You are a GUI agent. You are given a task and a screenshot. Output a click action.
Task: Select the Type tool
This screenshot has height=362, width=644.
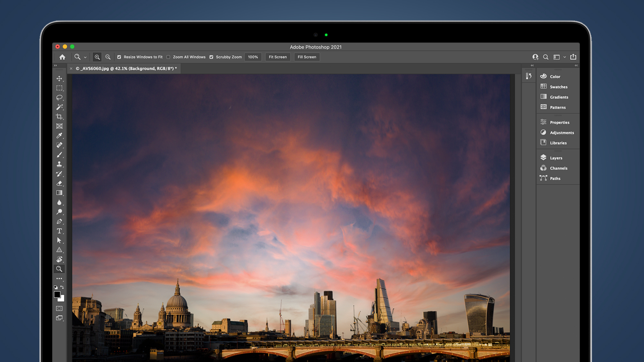[x=59, y=231]
